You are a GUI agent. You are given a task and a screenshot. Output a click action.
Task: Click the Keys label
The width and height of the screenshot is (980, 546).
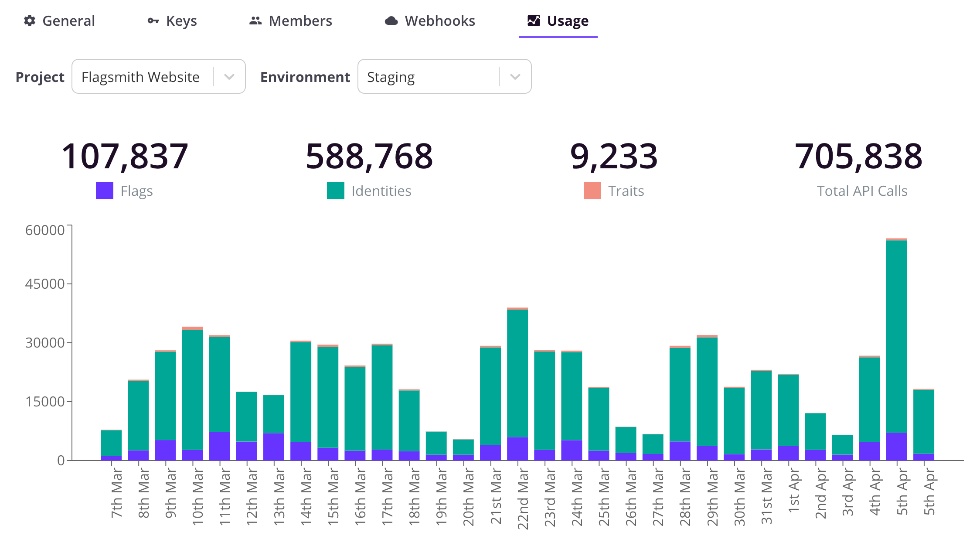pos(181,20)
